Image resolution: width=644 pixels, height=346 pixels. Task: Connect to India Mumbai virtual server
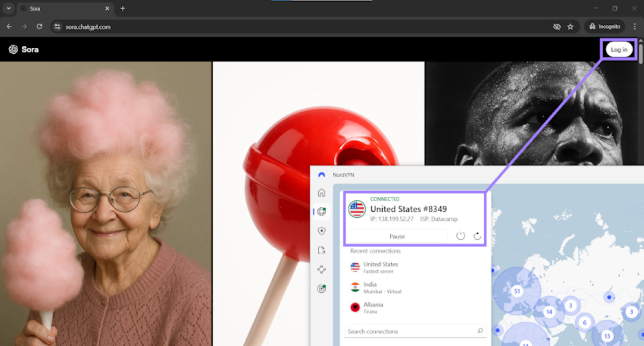coord(416,287)
